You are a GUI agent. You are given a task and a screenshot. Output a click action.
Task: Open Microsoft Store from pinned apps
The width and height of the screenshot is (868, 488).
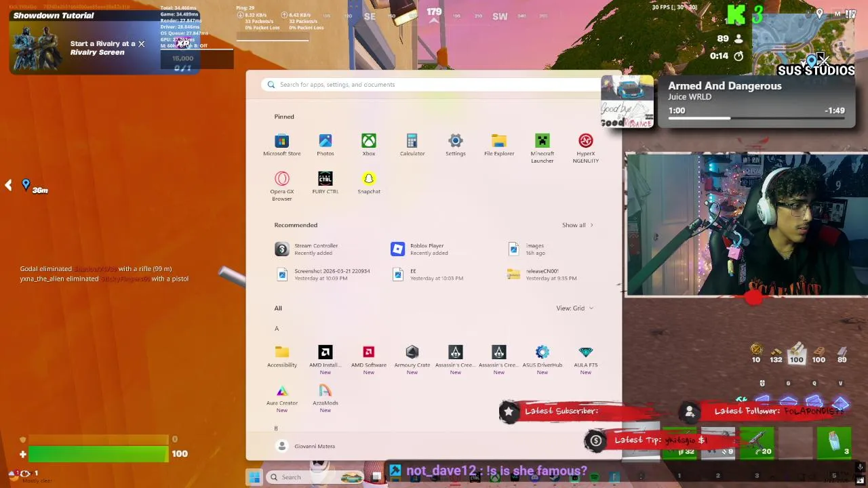[281, 145]
